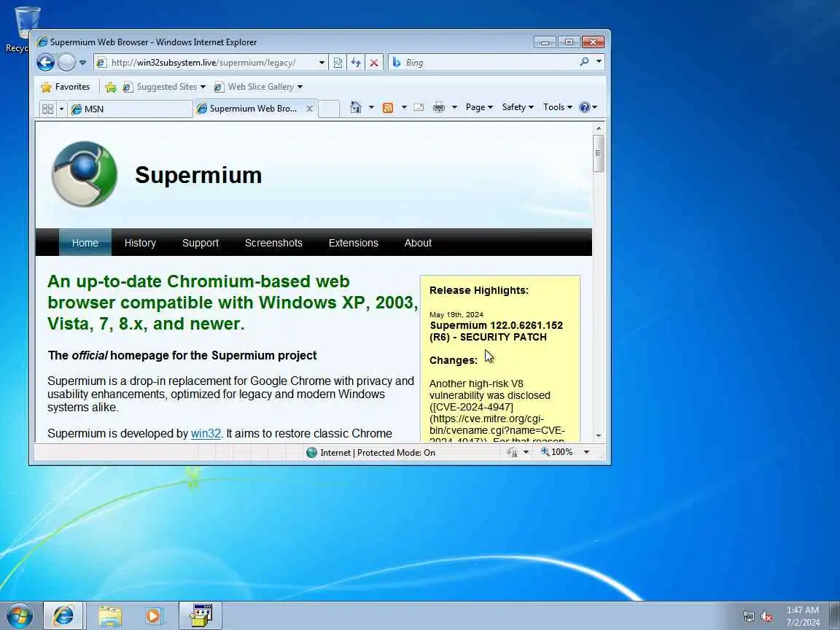
Task: Click the Supermium logo image
Action: click(x=84, y=174)
